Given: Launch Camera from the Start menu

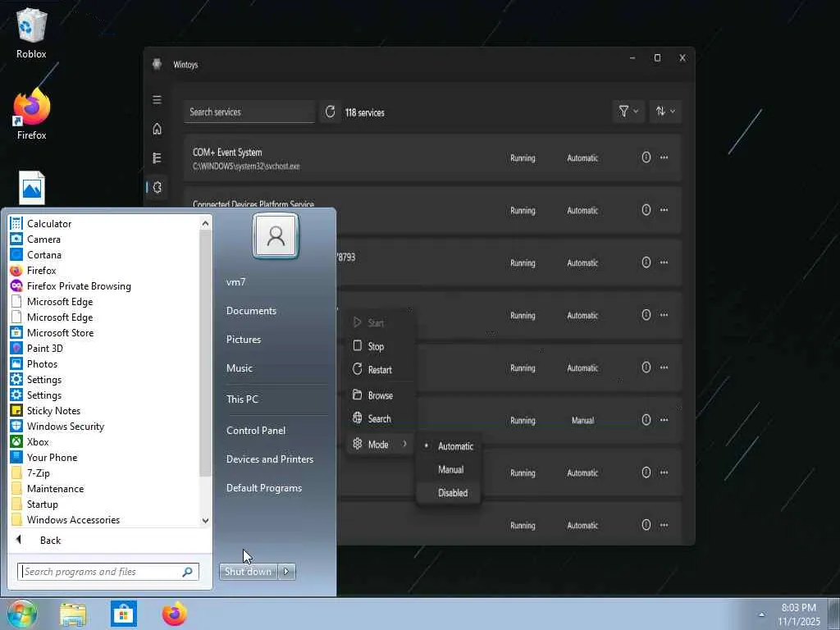Looking at the screenshot, I should point(104,240).
